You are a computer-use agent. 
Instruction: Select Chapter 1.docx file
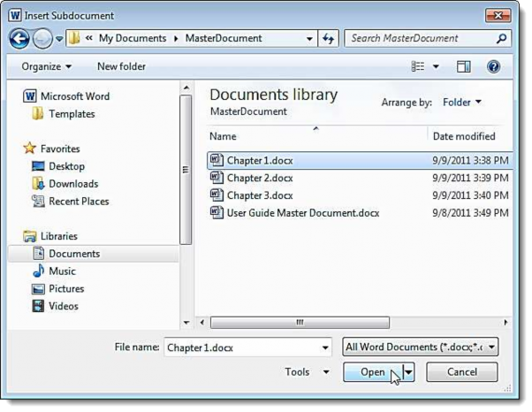click(360, 161)
